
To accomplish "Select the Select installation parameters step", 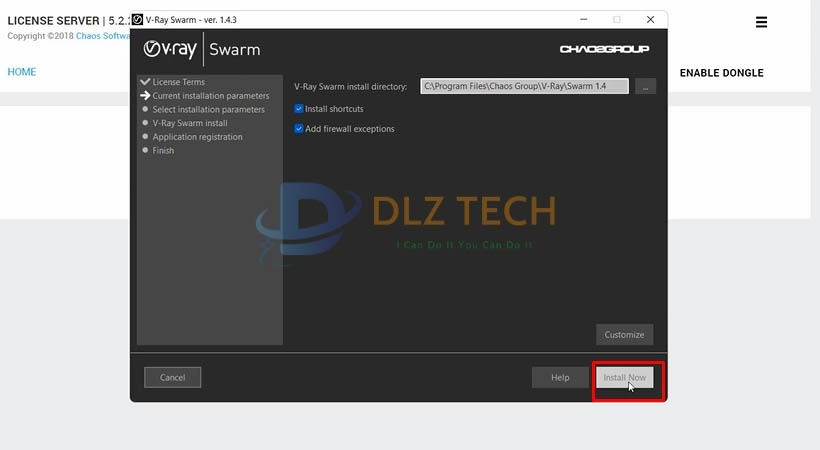I will (208, 110).
